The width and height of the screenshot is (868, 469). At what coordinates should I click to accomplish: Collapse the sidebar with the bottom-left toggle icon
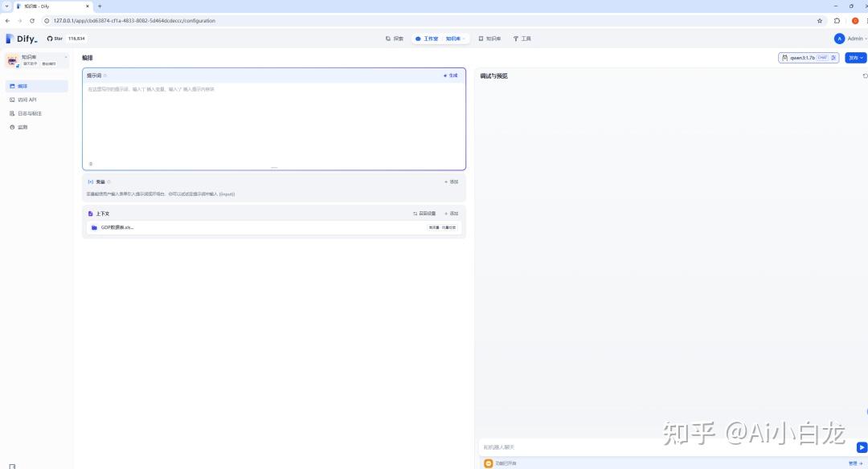(12, 465)
